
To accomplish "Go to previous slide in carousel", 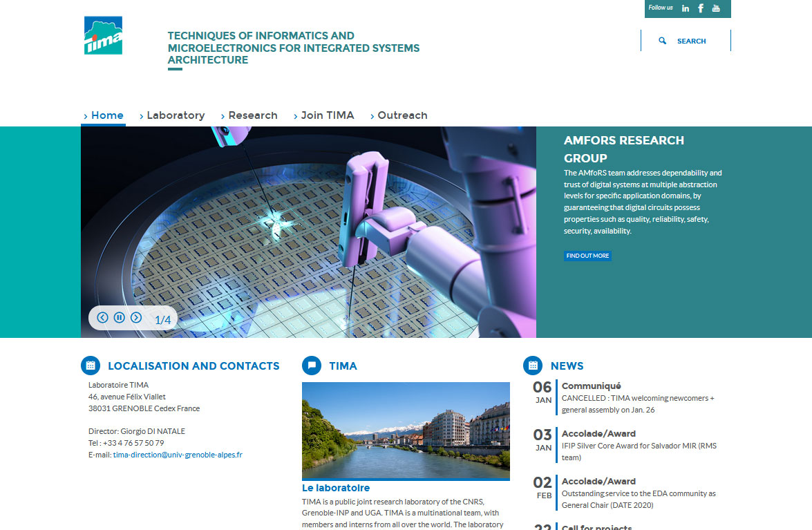I will coord(102,318).
